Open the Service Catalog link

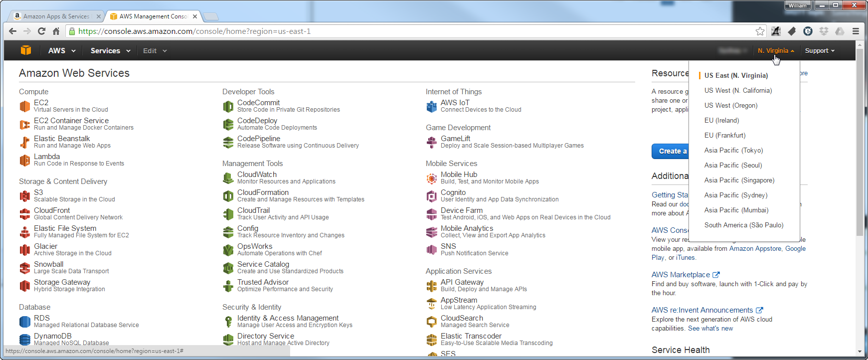(x=263, y=264)
